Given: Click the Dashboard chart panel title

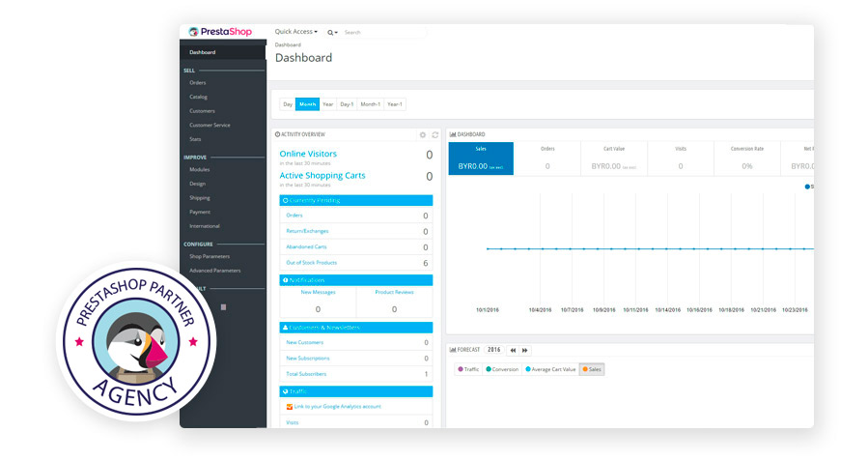Looking at the screenshot, I should tap(470, 134).
